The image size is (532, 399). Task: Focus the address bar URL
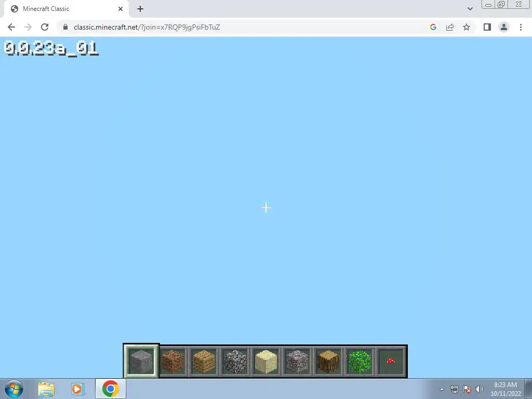click(x=147, y=27)
